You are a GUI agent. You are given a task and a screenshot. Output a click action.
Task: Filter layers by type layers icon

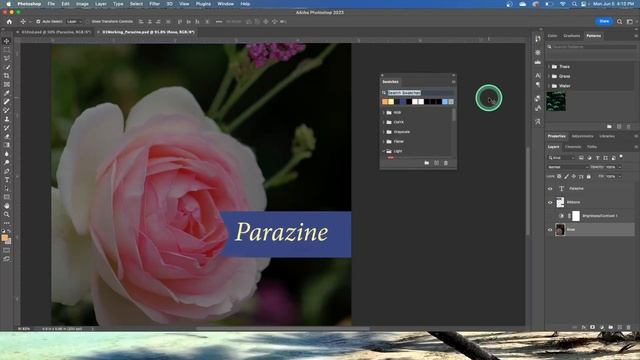pyautogui.click(x=598, y=158)
